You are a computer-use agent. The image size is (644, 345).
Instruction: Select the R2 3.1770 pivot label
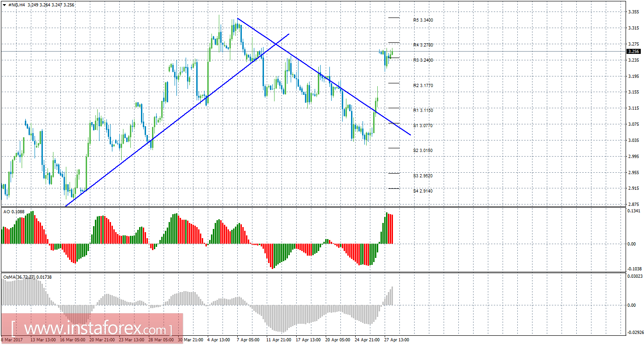(x=423, y=86)
